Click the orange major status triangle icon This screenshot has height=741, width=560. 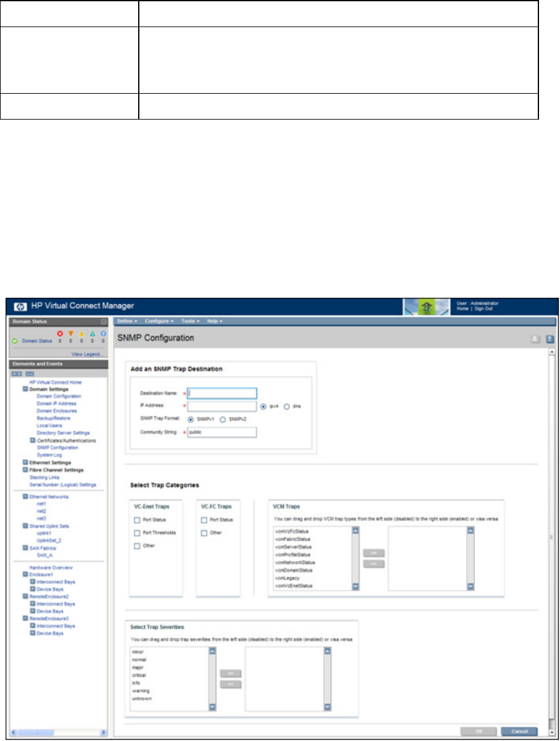71,332
